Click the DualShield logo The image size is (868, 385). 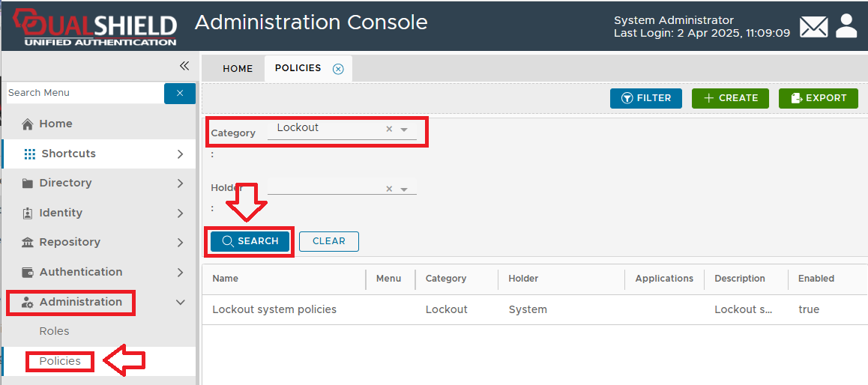pyautogui.click(x=95, y=28)
